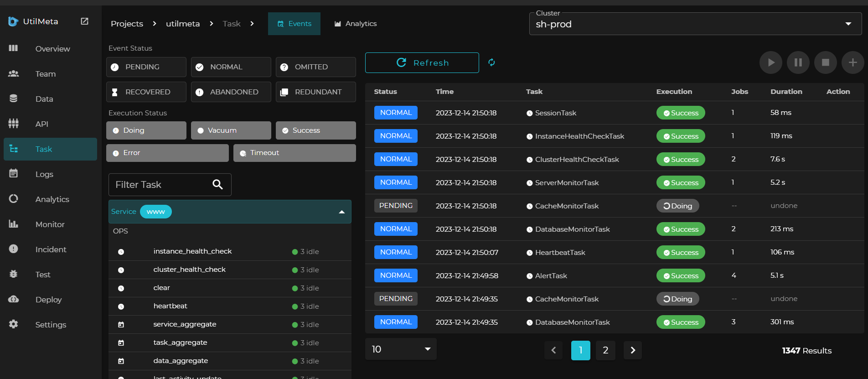Click the clock icon beside SessionTask

529,113
